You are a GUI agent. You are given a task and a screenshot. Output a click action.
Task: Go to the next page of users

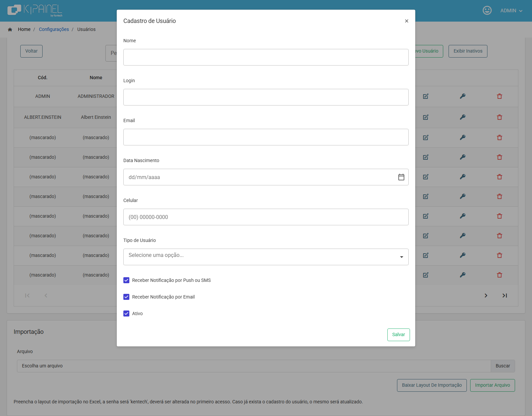(x=486, y=296)
